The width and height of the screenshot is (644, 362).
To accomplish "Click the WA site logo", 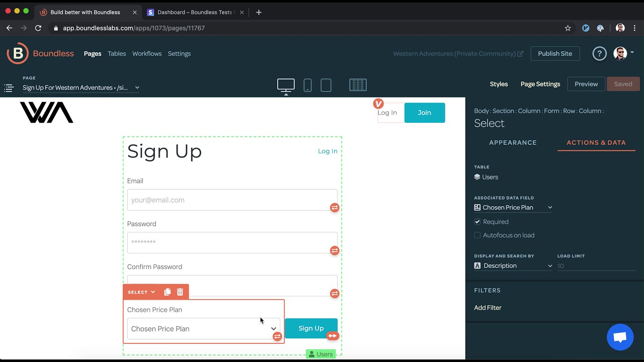I will coord(47,112).
